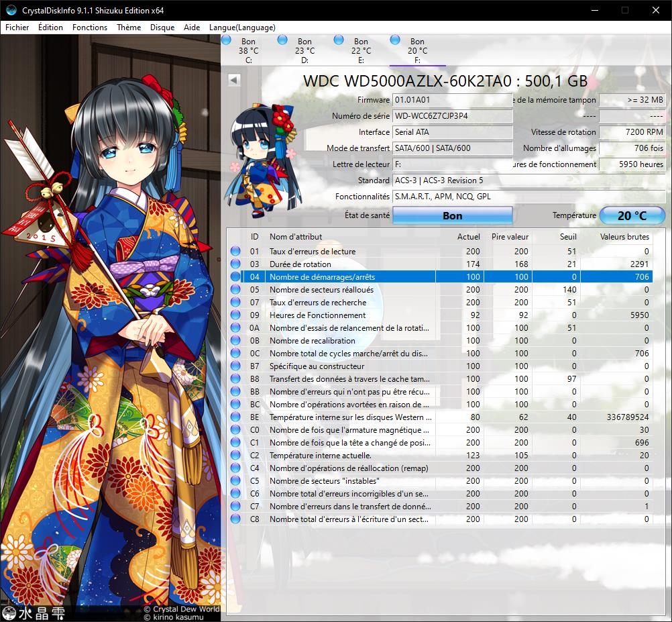Click the Bon health status button

452,215
